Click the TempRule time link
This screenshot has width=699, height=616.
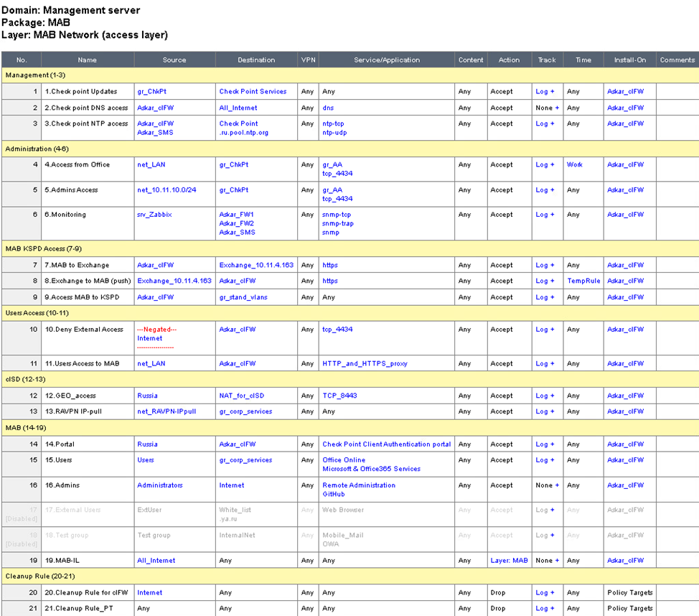[583, 281]
